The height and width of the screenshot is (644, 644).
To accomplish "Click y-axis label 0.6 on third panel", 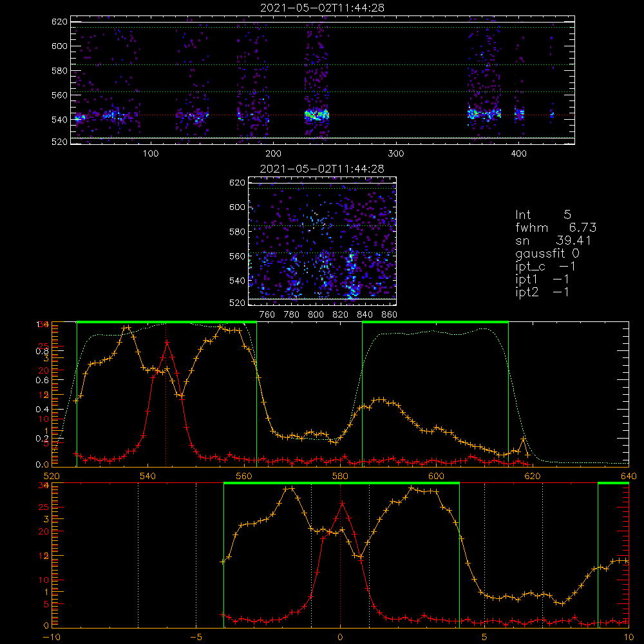I will (43, 381).
